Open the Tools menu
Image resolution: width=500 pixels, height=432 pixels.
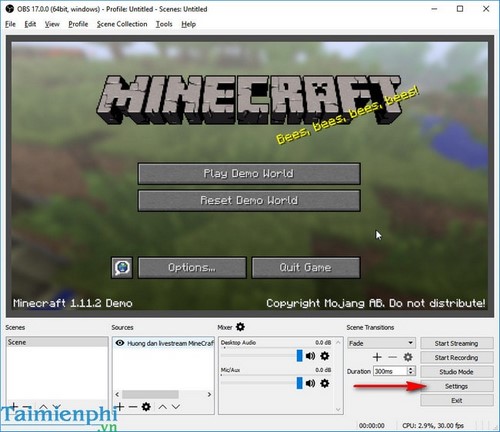(164, 24)
